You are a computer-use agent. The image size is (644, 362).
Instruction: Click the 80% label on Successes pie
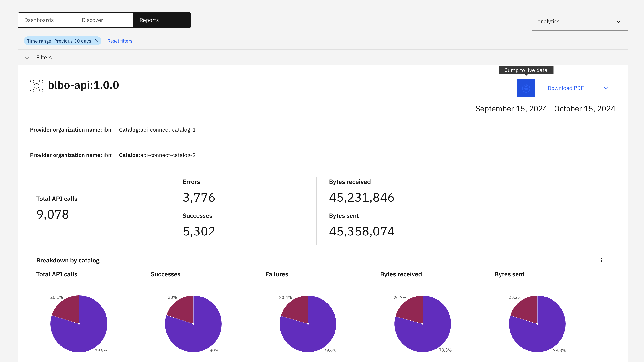(x=214, y=350)
